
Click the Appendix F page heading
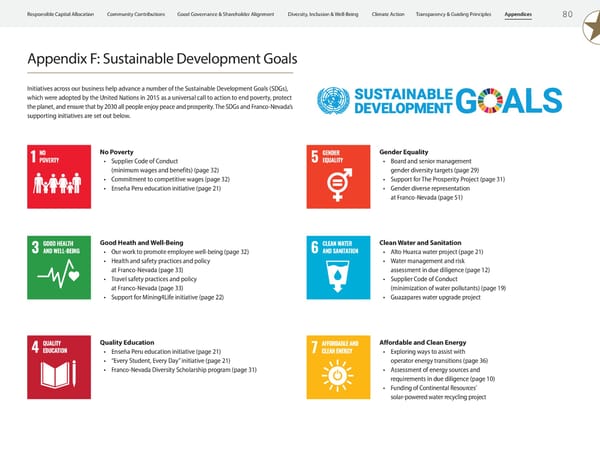pyautogui.click(x=162, y=59)
